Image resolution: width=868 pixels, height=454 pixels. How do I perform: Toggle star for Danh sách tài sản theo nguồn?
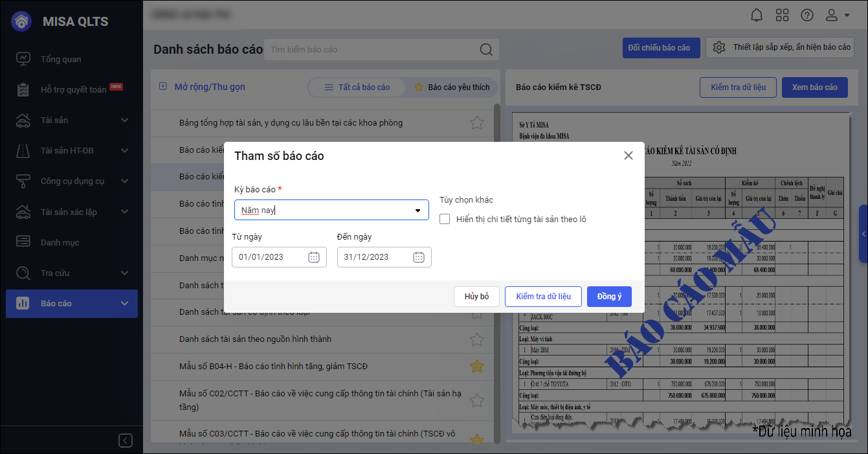(477, 339)
